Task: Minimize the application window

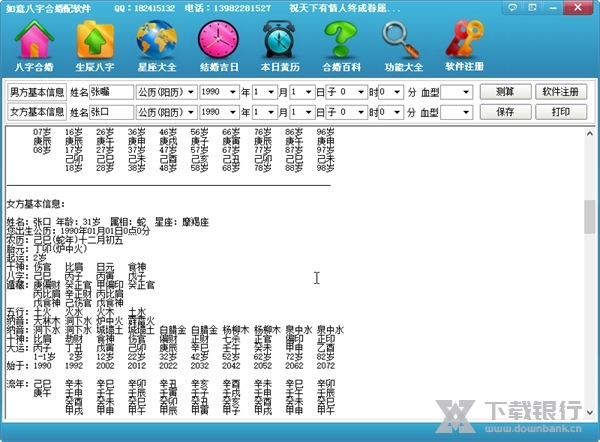Action: [x=553, y=7]
